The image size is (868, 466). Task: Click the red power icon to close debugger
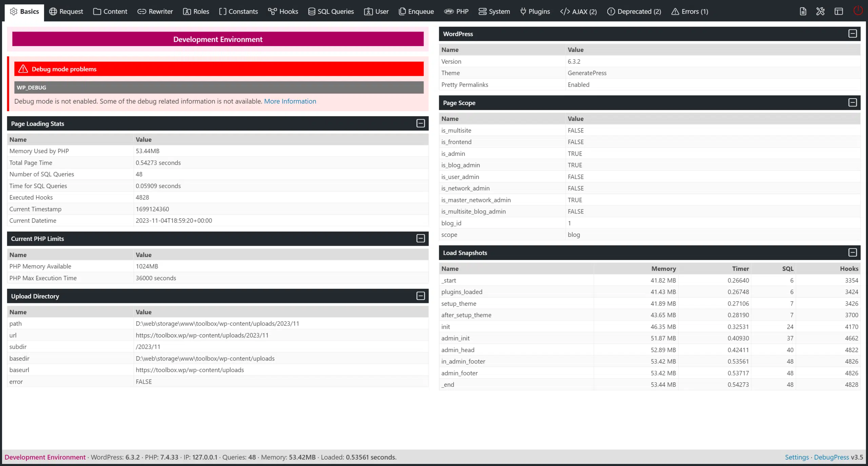click(858, 11)
